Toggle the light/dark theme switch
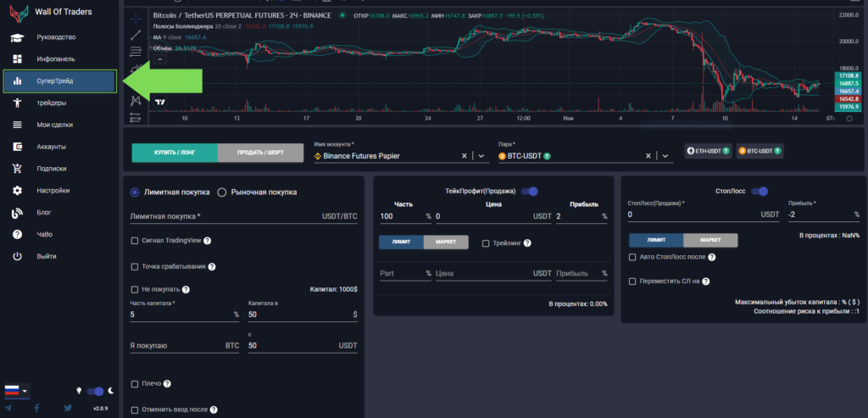Screen dimensions: 868x418 96,392
